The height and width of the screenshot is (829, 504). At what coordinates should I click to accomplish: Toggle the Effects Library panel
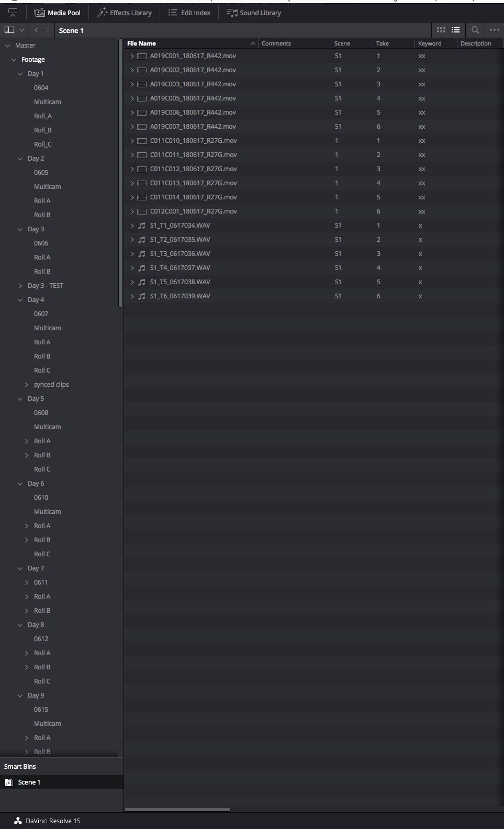click(x=125, y=13)
